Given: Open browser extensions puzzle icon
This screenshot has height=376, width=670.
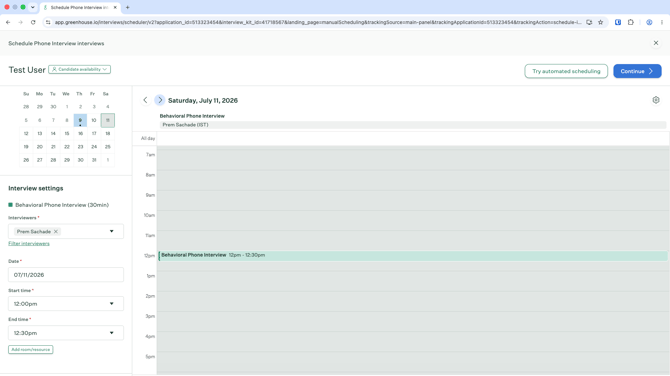Looking at the screenshot, I should coord(631,22).
